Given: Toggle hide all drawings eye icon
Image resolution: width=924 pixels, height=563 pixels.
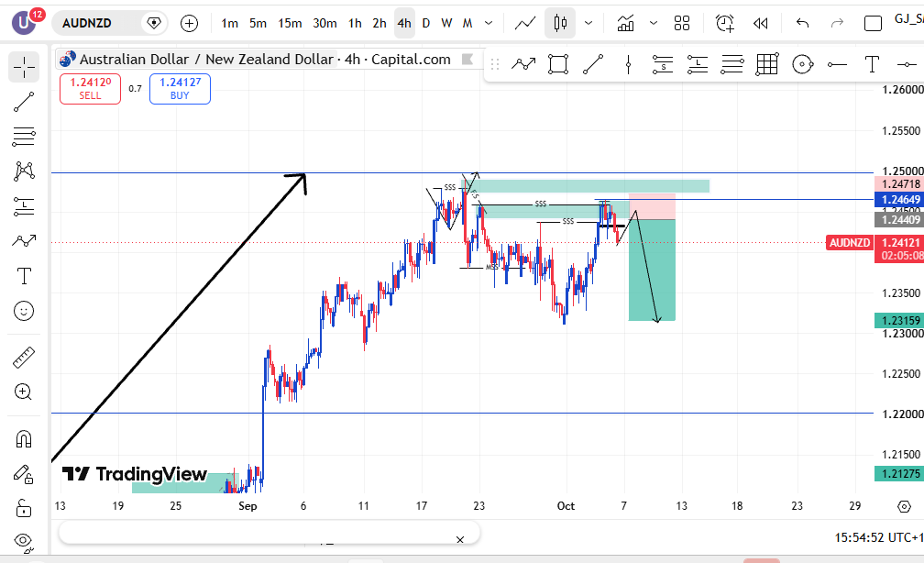Looking at the screenshot, I should point(24,540).
